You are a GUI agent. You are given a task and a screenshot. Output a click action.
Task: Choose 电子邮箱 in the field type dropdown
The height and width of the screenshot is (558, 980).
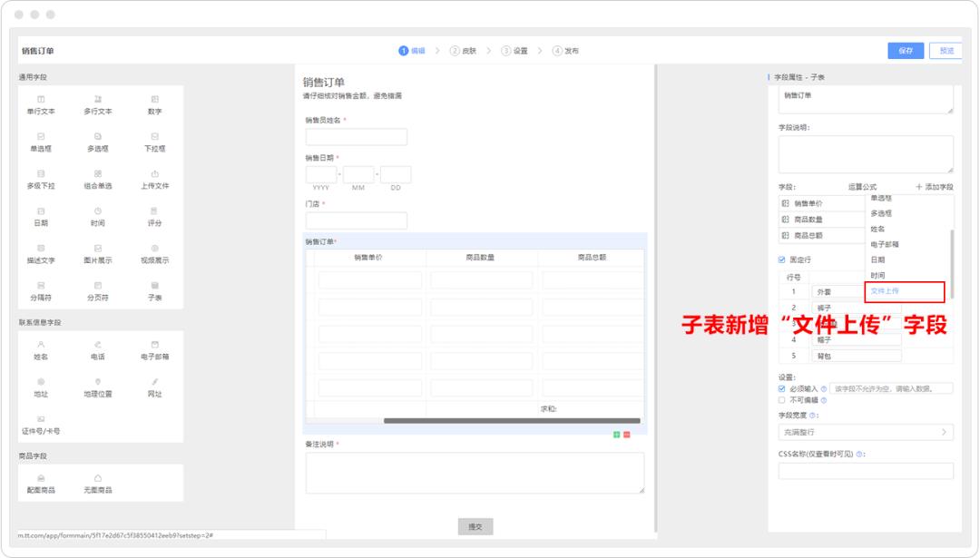click(886, 242)
